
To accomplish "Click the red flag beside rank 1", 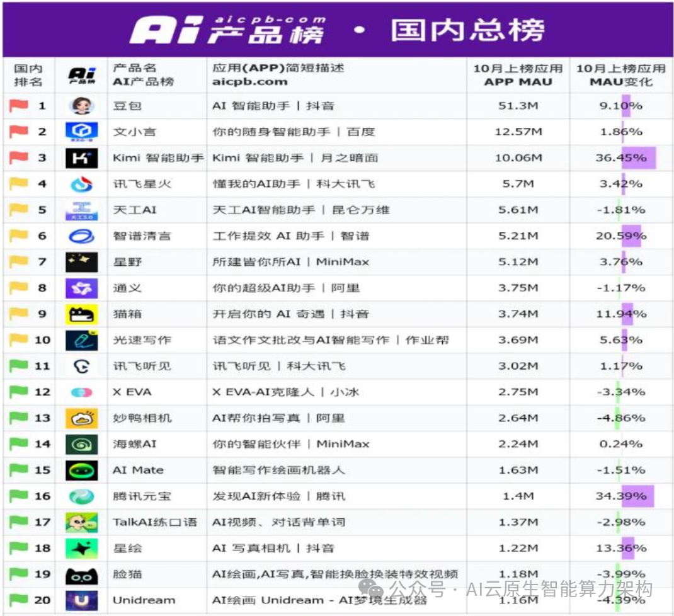I will coord(19,105).
